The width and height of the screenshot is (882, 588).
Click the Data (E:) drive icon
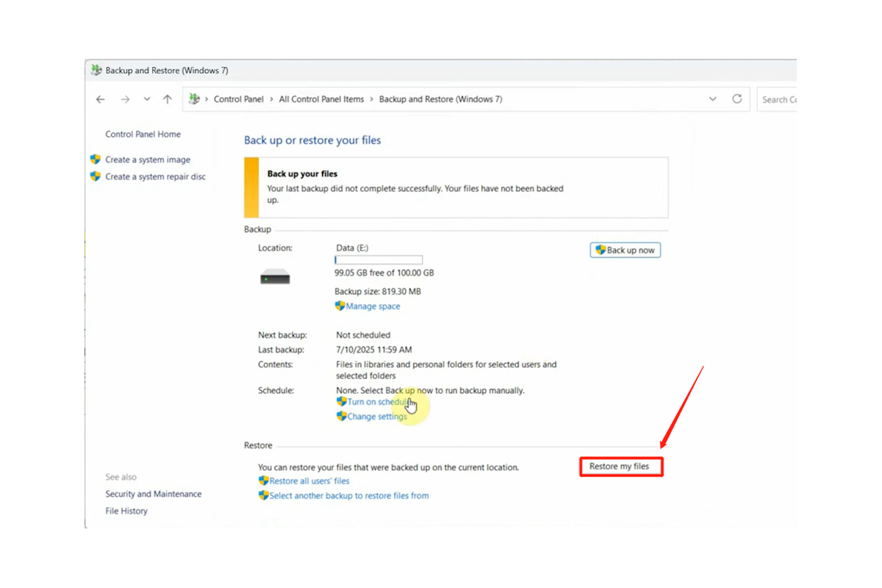tap(275, 277)
